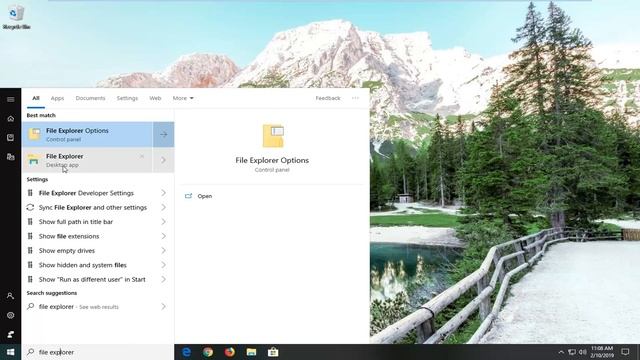This screenshot has width=640, height=360.
Task: Go to Home in the search sidebar
Action: 11,119
